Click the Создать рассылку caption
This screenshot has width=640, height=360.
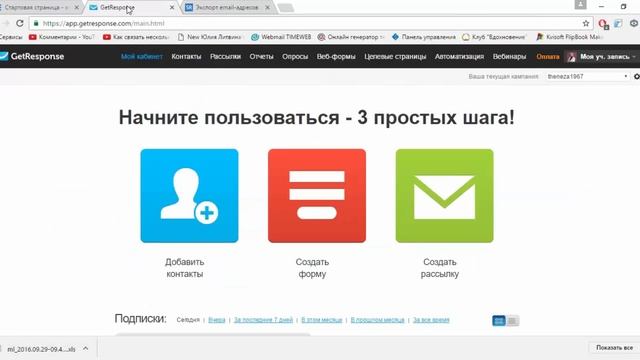(x=440, y=268)
